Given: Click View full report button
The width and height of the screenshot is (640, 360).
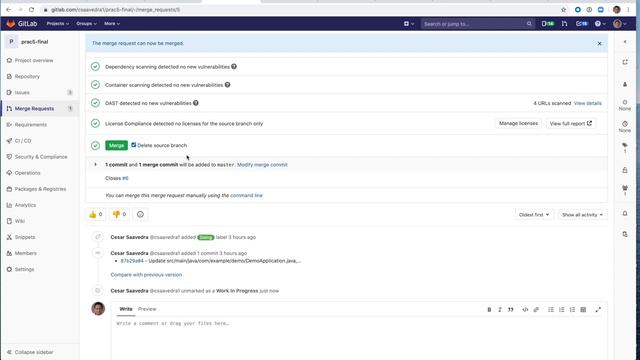Looking at the screenshot, I should tap(570, 123).
